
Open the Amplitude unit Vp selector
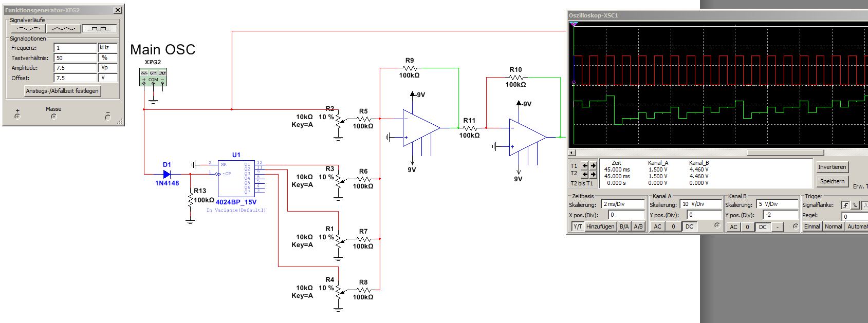click(x=108, y=68)
